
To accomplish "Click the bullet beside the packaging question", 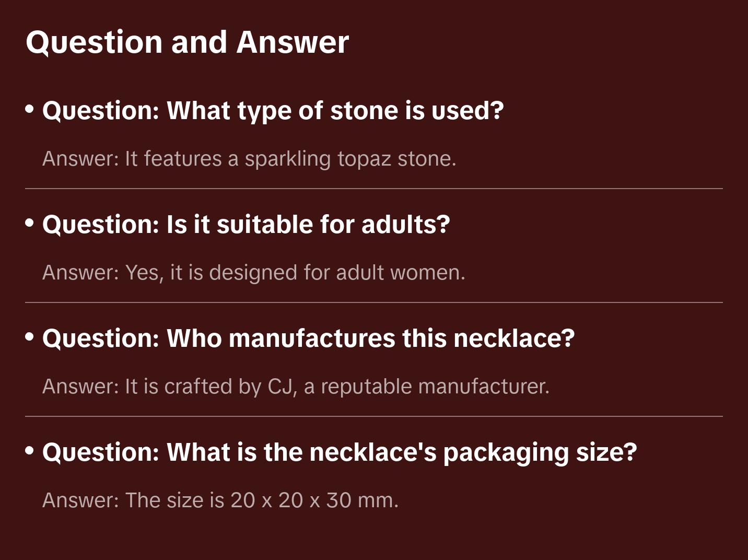I will click(30, 451).
